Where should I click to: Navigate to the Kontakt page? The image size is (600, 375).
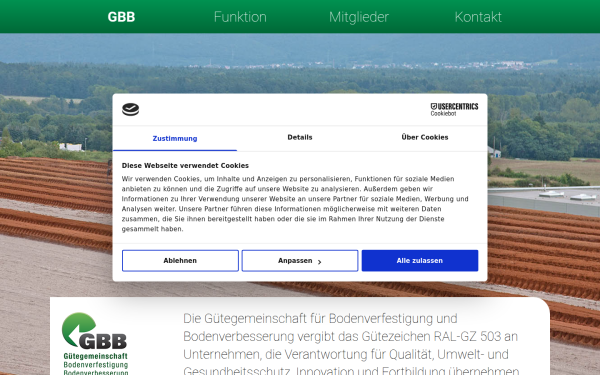pos(478,17)
